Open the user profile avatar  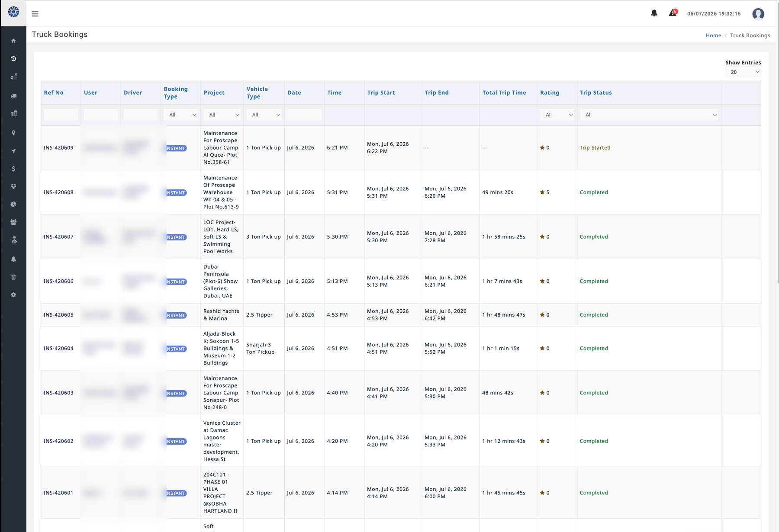coord(758,14)
